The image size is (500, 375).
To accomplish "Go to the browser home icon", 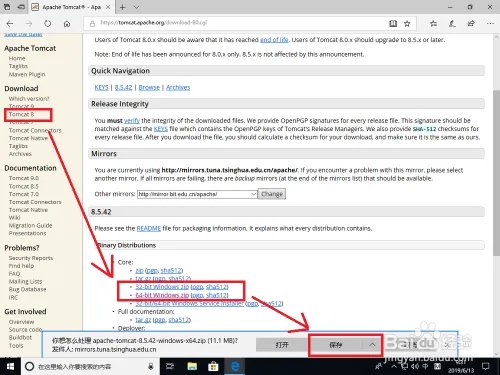I will pyautogui.click(x=67, y=24).
